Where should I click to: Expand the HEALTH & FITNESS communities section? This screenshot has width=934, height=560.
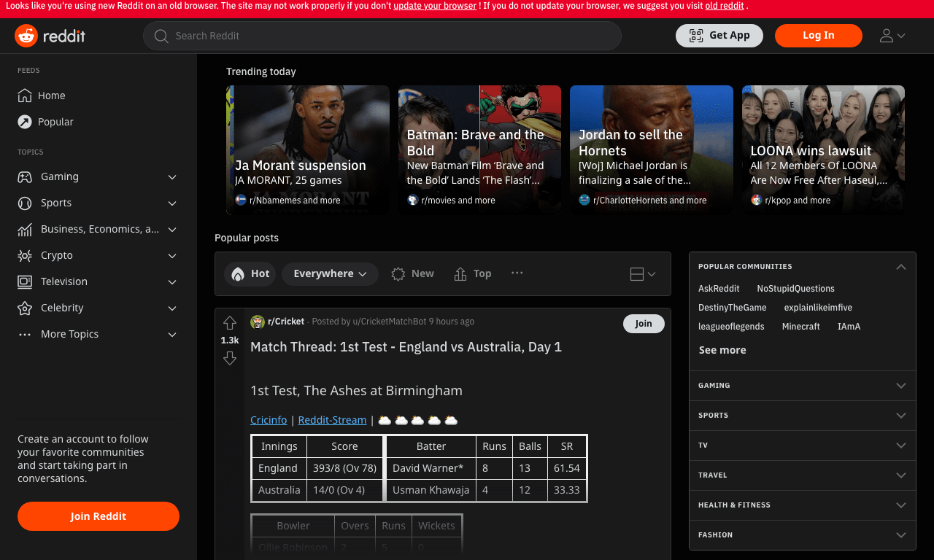(x=803, y=505)
